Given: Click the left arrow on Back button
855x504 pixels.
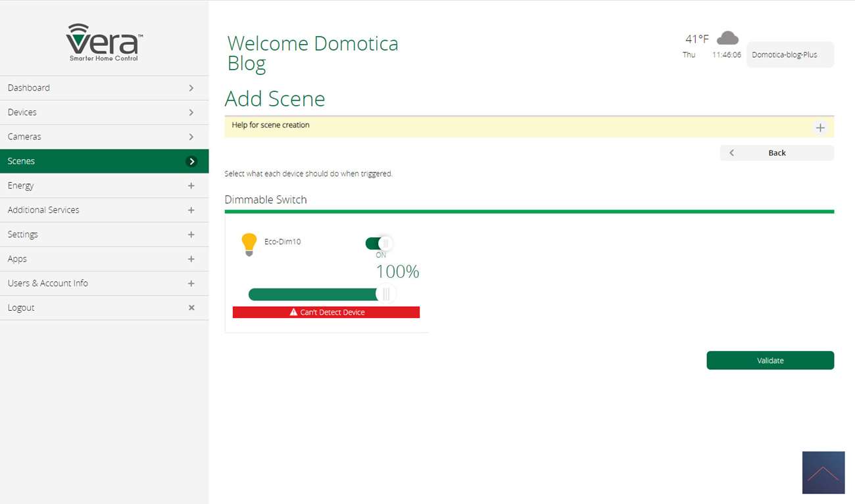Looking at the screenshot, I should pyautogui.click(x=731, y=152).
